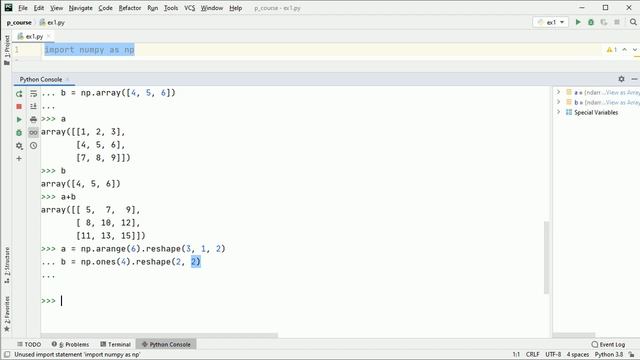This screenshot has width=640, height=360.
Task: Click 4 spaces indent setting
Action: tap(578, 354)
